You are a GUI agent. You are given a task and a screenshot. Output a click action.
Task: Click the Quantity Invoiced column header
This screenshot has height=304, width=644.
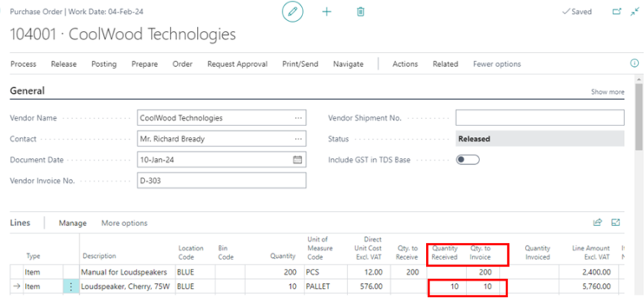(x=538, y=252)
